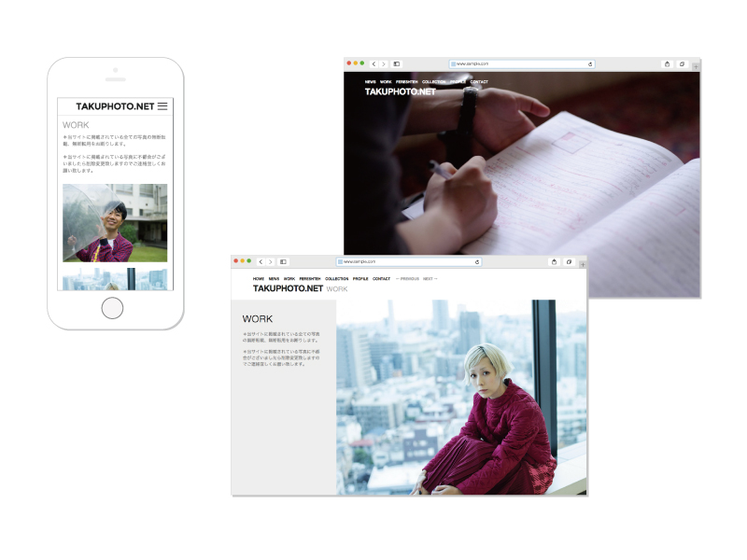Click share icon in the back browser window
The width and height of the screenshot is (747, 560).
(667, 63)
